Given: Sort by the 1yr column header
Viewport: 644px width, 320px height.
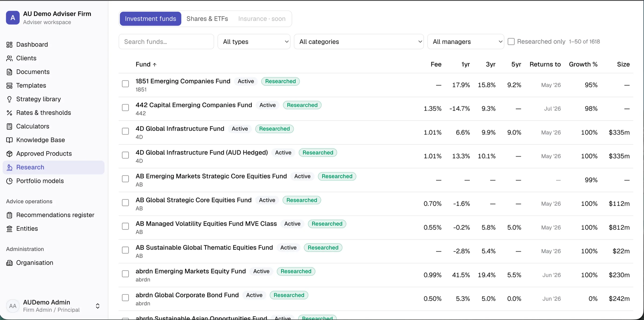Looking at the screenshot, I should (x=466, y=64).
